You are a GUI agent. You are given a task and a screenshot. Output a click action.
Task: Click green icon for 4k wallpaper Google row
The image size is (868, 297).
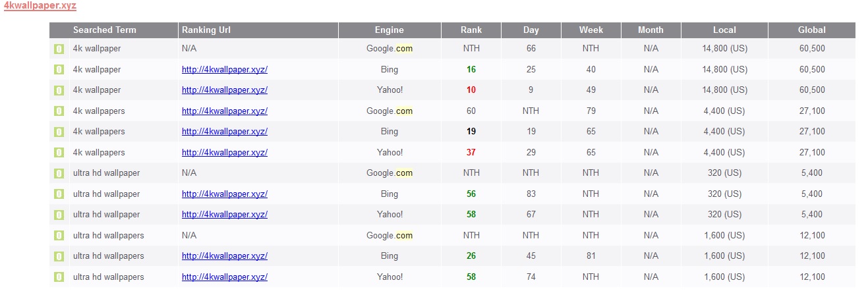tap(59, 49)
